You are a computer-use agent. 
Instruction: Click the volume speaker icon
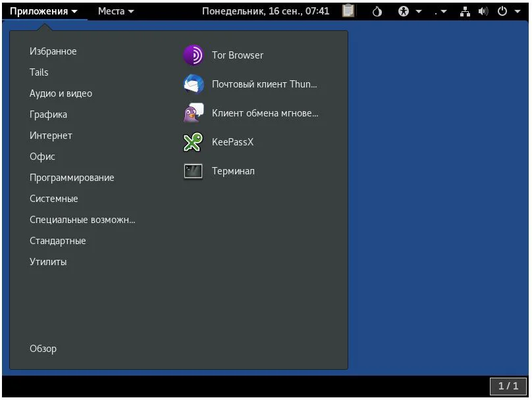coord(483,11)
